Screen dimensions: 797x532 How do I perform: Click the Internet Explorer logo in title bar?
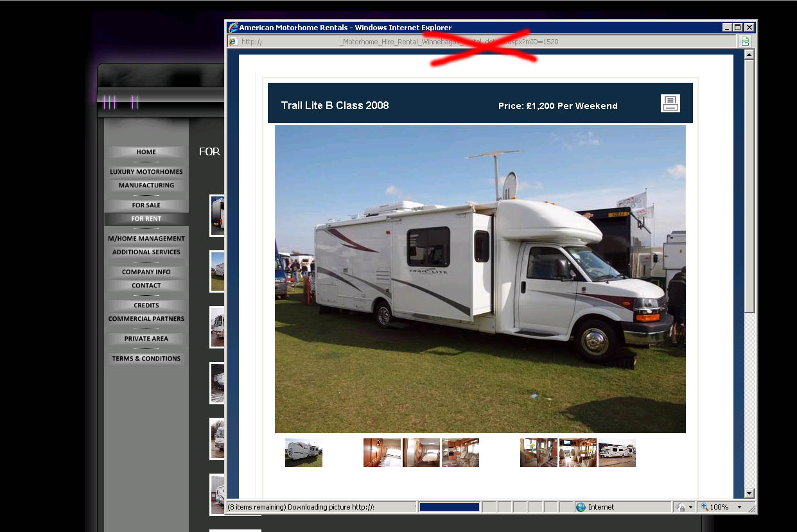tap(233, 28)
